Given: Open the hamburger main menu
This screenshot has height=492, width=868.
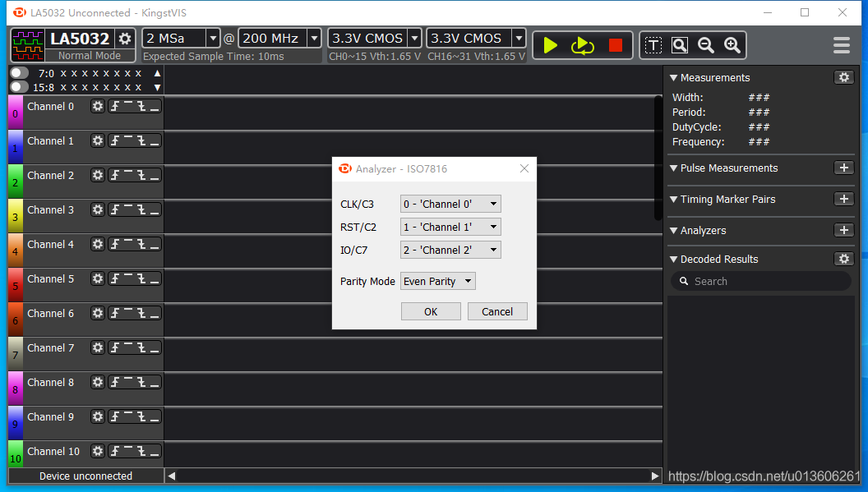Looking at the screenshot, I should (x=842, y=45).
